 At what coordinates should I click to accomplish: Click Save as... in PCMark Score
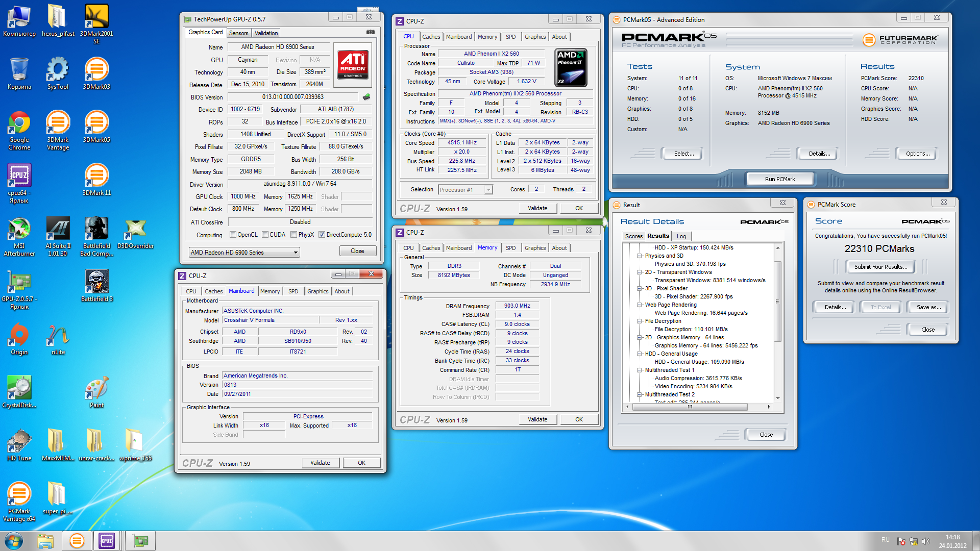pyautogui.click(x=928, y=307)
